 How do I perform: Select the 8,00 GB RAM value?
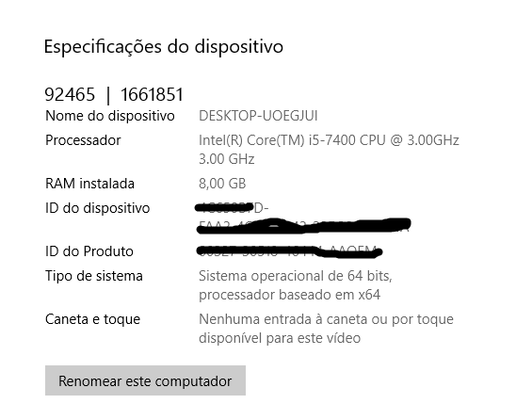coord(222,184)
